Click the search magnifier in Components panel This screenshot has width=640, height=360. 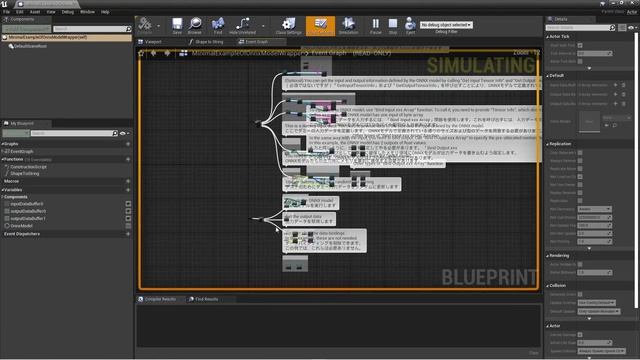[129, 29]
